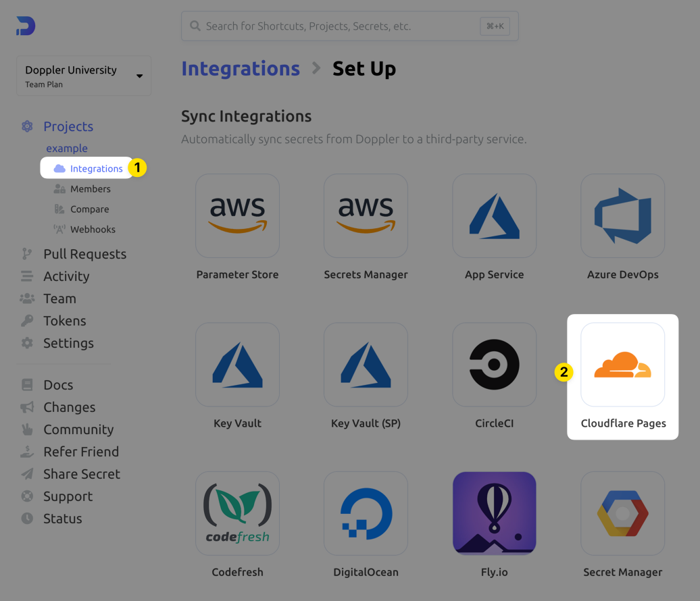The image size is (700, 601).
Task: Click the Share Secret paper plane icon
Action: [27, 474]
